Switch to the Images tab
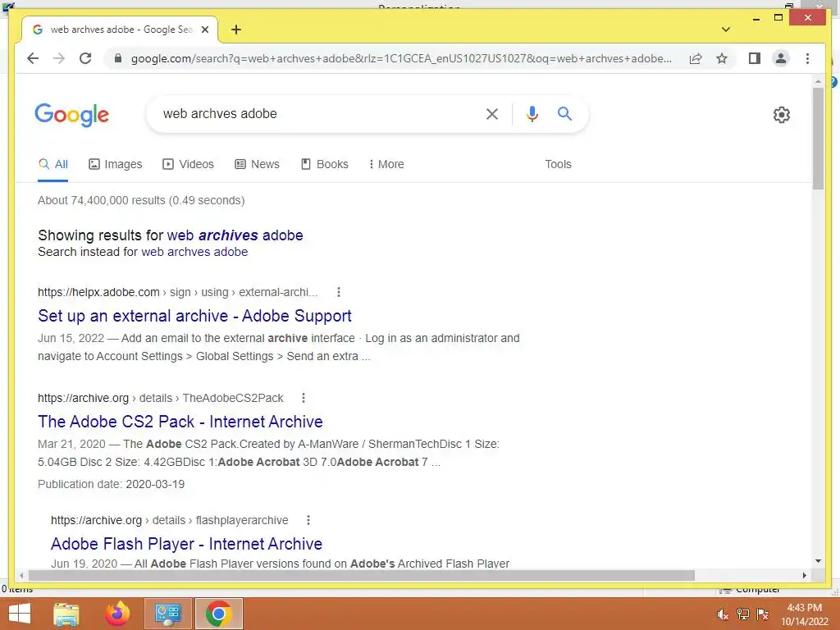 (115, 164)
